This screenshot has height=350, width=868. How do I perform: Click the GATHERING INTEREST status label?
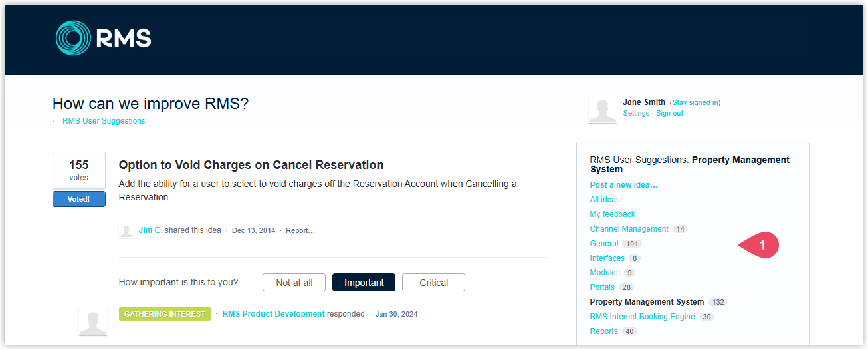[165, 314]
